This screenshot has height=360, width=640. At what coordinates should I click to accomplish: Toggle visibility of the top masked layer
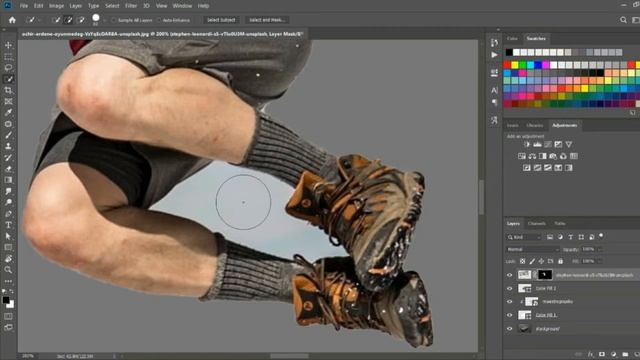pos(509,275)
